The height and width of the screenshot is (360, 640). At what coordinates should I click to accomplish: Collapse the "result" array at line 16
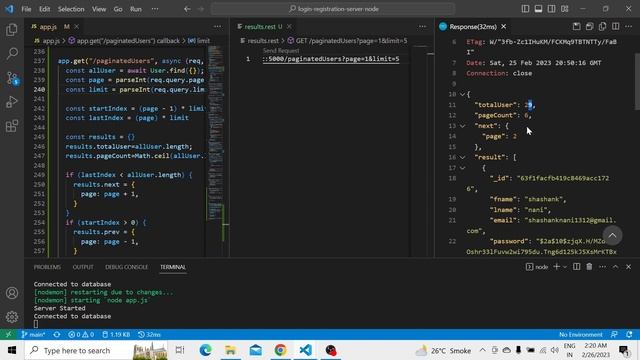(462, 157)
